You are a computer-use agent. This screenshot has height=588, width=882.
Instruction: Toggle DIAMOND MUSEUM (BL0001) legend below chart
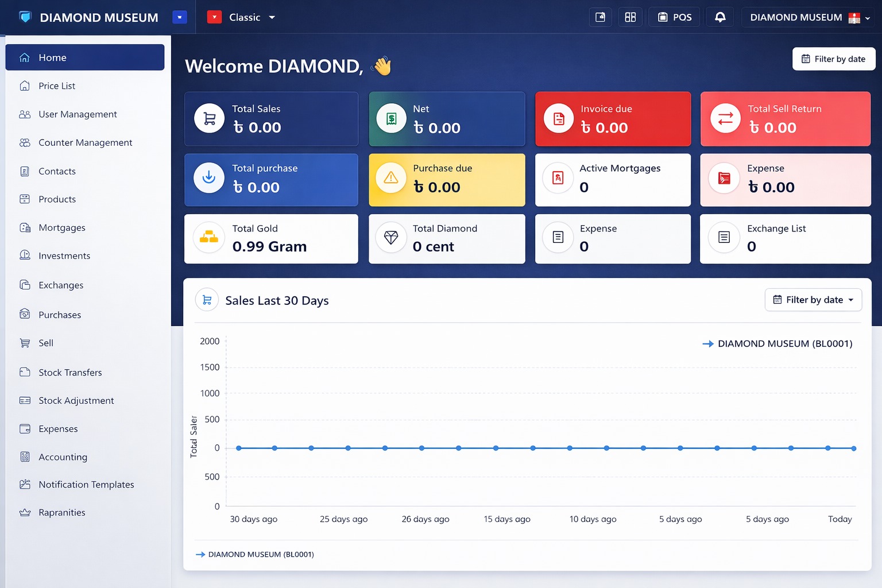(x=255, y=554)
